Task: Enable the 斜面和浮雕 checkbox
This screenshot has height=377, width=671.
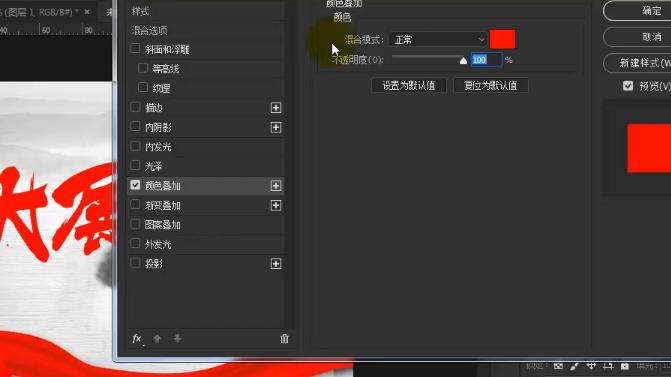Action: click(135, 48)
